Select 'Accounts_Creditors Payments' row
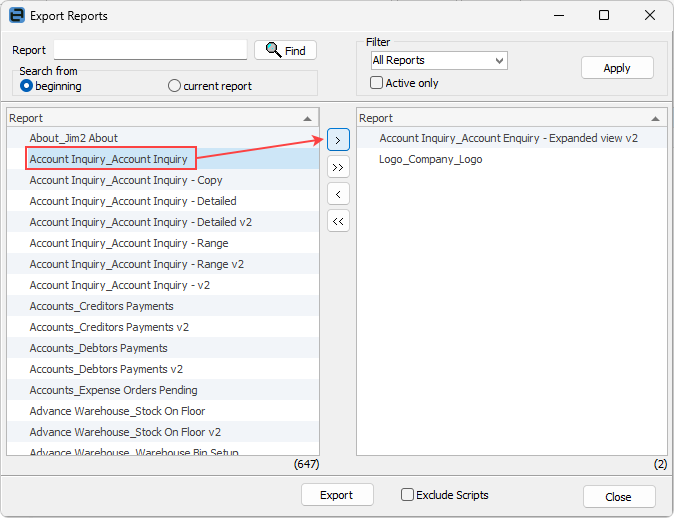Viewport: 674px width, 518px height. (163, 306)
